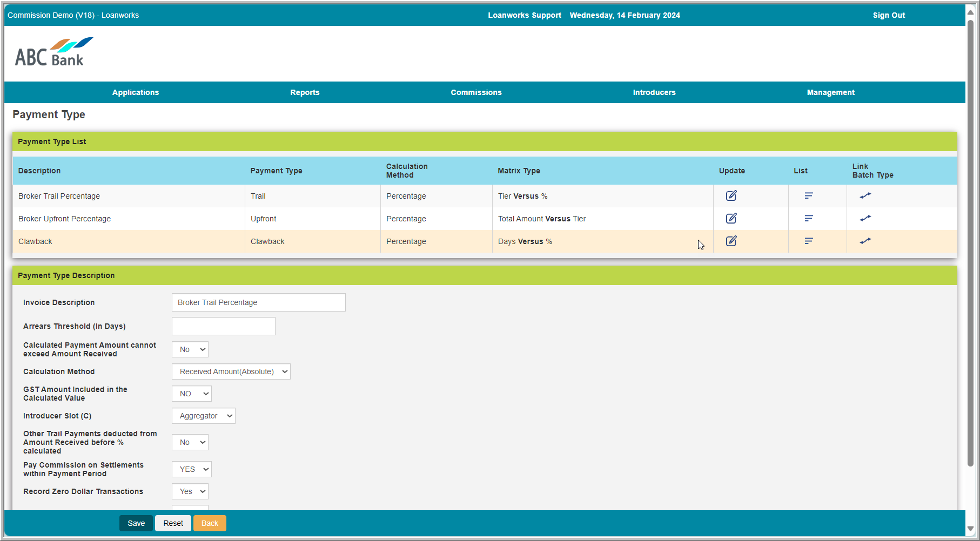Viewport: 980px width, 541px height.
Task: Expand the Calculation Method dropdown
Action: pos(231,371)
